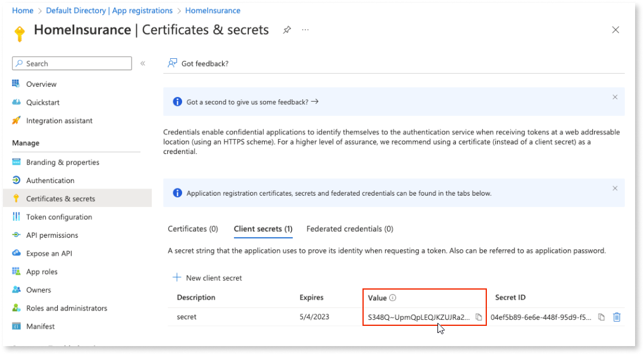Click the 'secret' description cell
This screenshot has width=644, height=355.
coord(186,317)
